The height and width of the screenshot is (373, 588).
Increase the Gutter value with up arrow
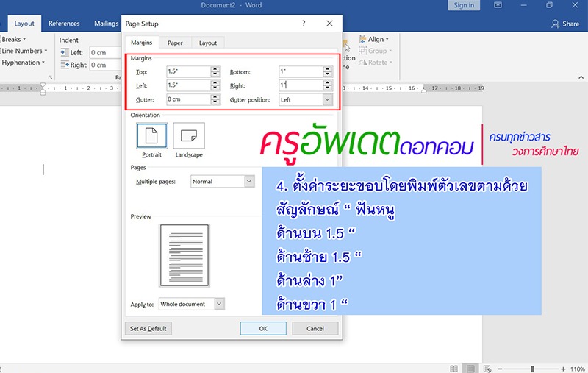click(x=215, y=97)
